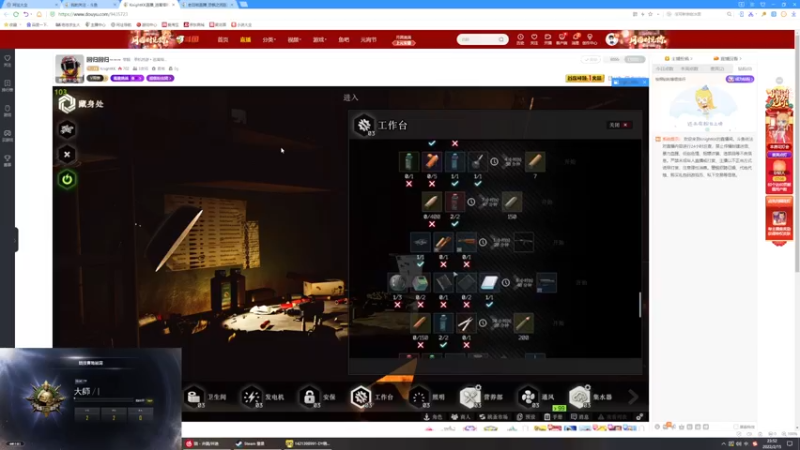Open the 预设 (presets) bottom menu
The height and width of the screenshot is (450, 800).
click(526, 417)
